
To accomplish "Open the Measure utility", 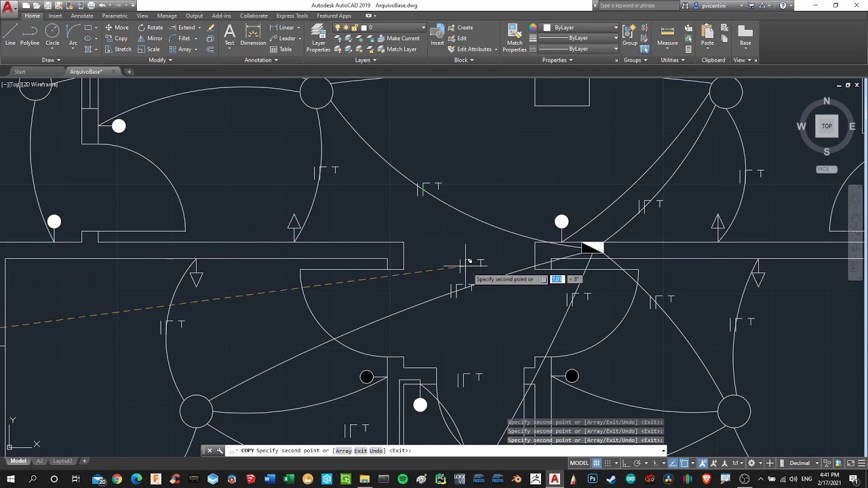I will (667, 35).
